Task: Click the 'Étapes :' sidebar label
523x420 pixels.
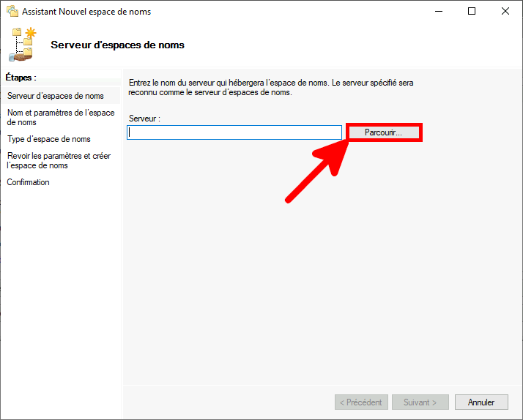Action: click(x=21, y=77)
